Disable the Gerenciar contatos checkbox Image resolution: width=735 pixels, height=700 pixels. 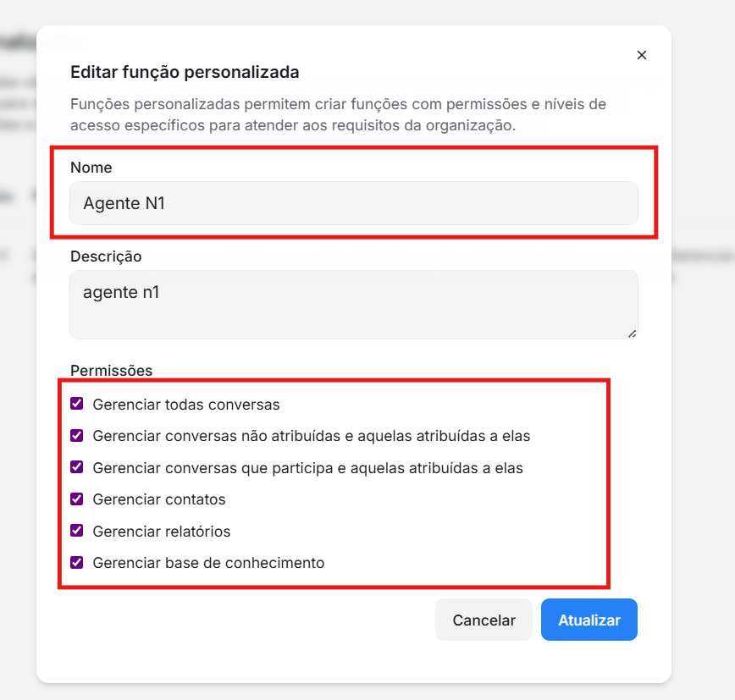77,499
